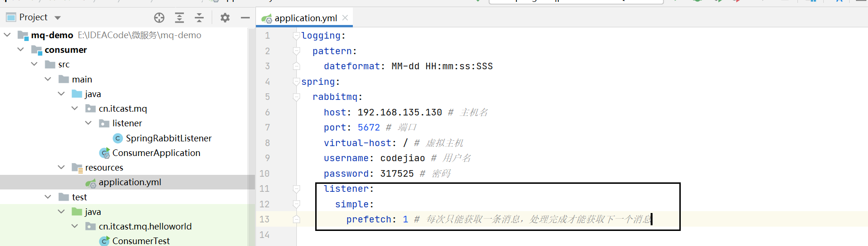
Task: Click the dateformat key on line 3
Action: 352,66
